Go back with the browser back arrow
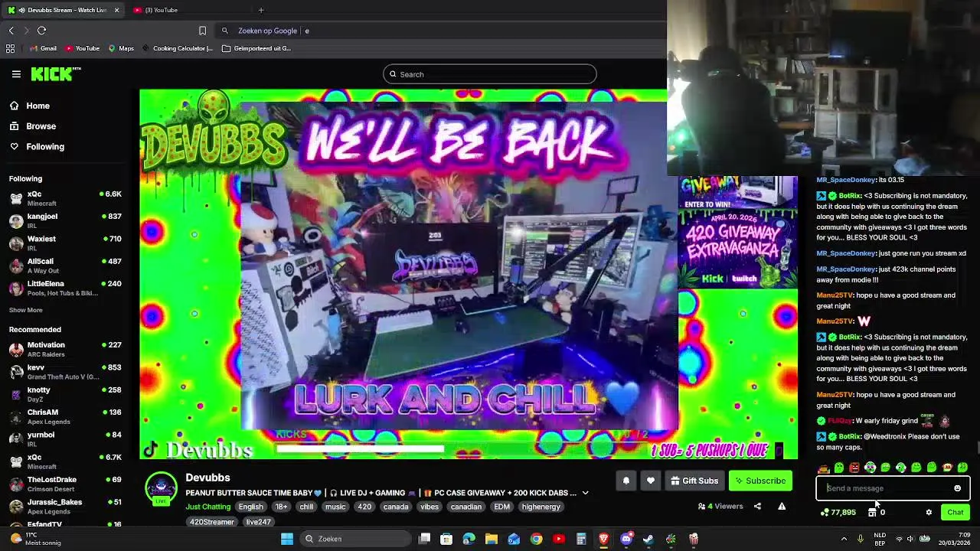The height and width of the screenshot is (551, 980). 11,31
